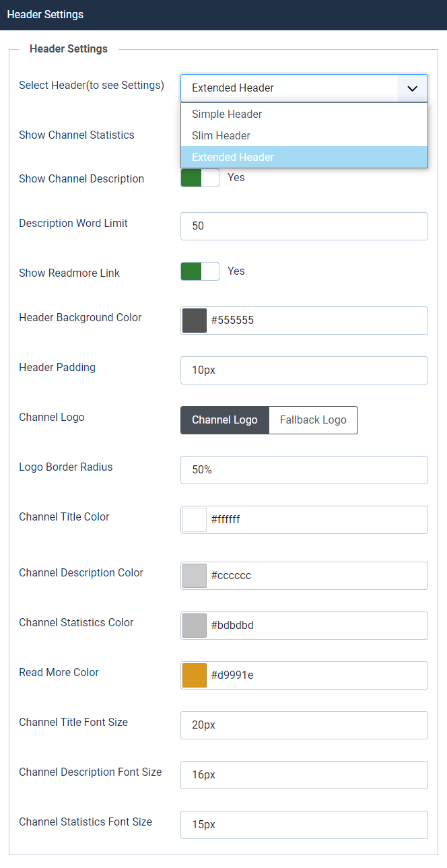Click the dropdown chevron arrow for Select Header

tap(413, 88)
